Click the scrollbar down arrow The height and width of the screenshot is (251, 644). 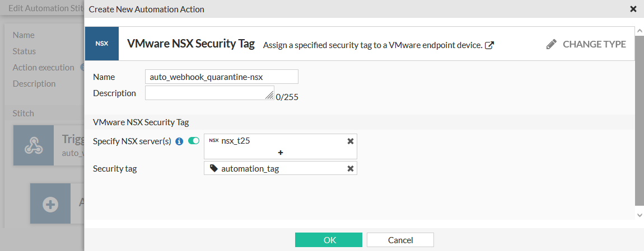(640, 215)
